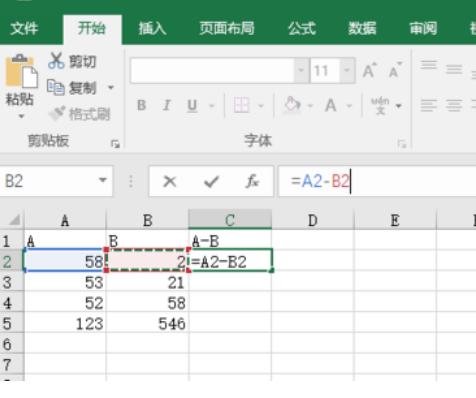Toggle underline formatting U
Image resolution: width=476 pixels, height=398 pixels.
(x=192, y=105)
